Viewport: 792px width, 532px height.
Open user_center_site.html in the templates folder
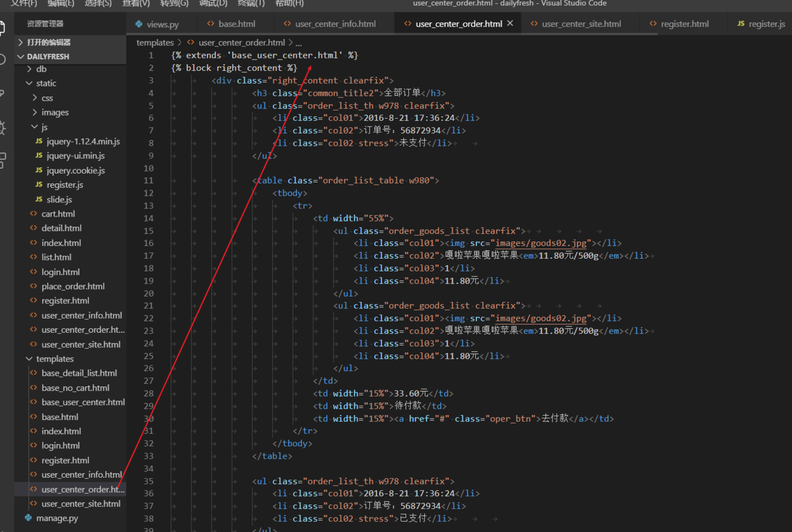tap(81, 504)
